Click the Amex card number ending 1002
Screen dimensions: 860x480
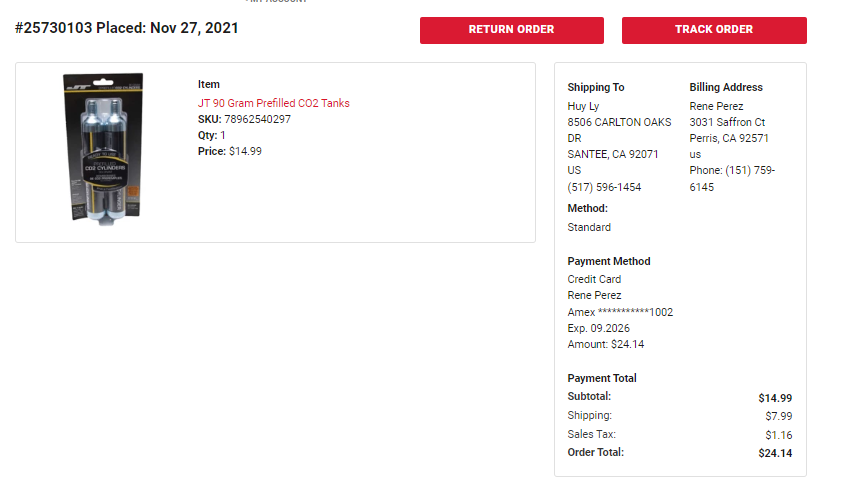(x=620, y=312)
